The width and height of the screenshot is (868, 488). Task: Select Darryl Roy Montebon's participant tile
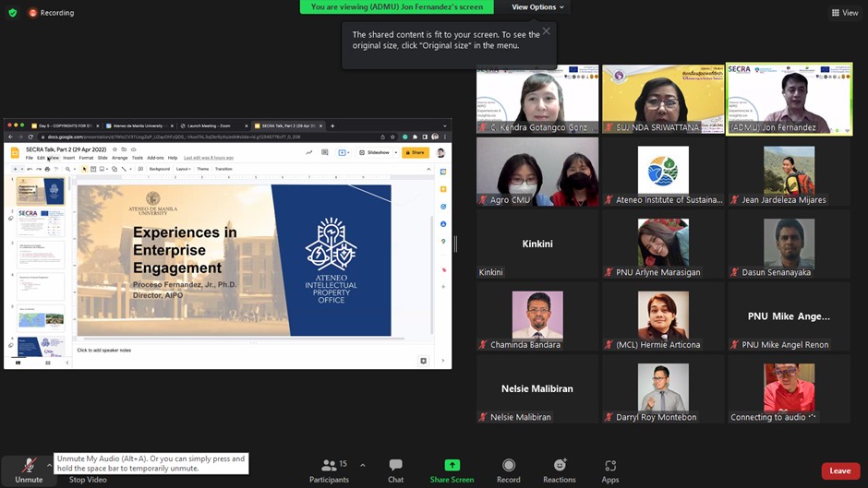[x=663, y=389]
